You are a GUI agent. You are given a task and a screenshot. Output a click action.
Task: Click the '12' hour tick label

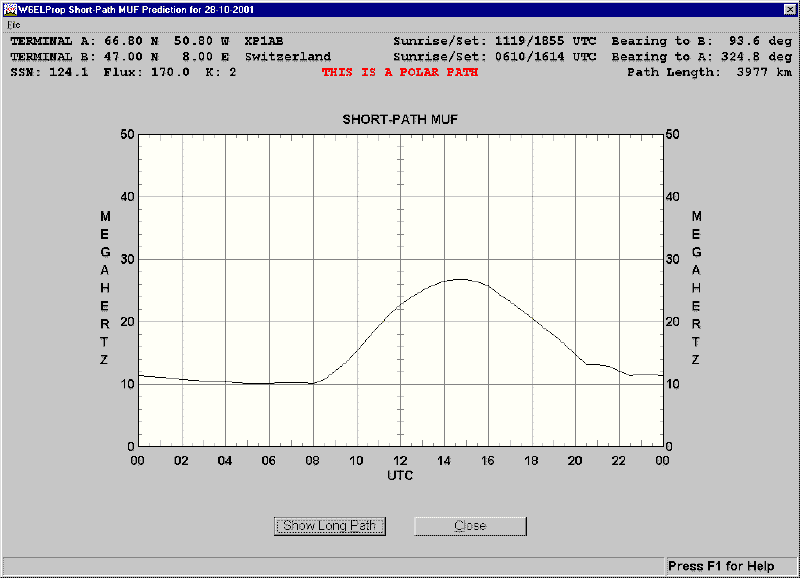400,461
